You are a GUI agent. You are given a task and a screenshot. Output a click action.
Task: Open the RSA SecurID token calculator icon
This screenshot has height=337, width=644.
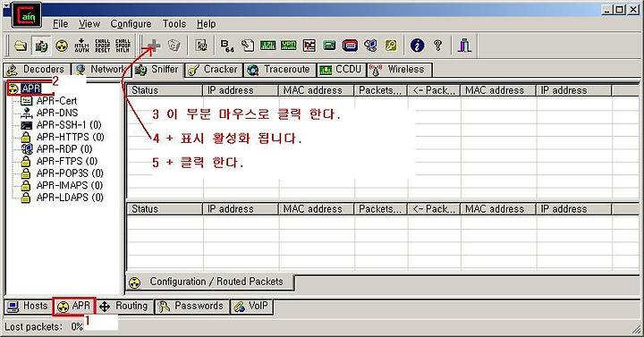[x=350, y=46]
